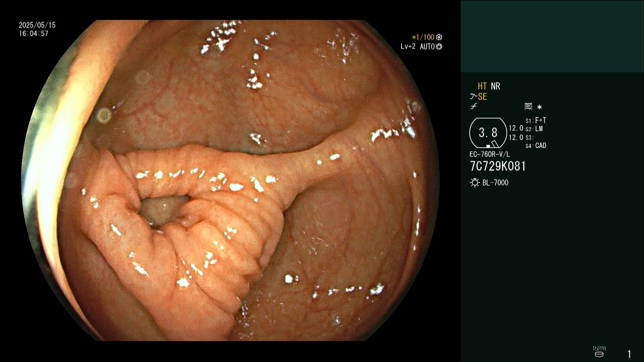The image size is (644, 362).
Task: Click the Lv+2 brightness level text
Action: click(408, 47)
